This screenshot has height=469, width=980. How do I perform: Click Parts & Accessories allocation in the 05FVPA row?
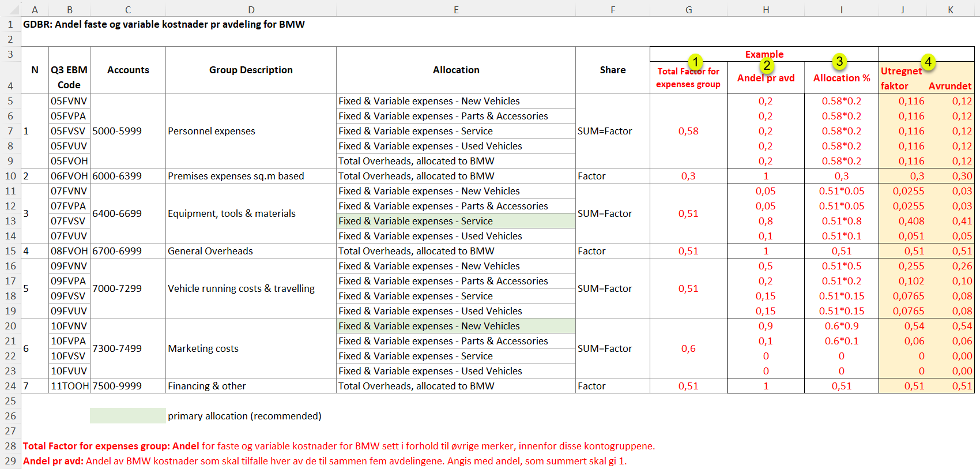point(456,116)
